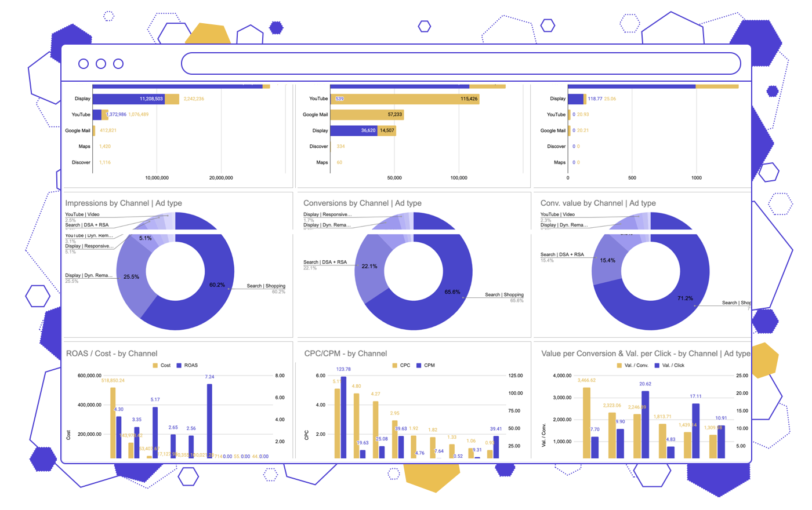Screen dimensions: 812x510
Task: Click the leftmost circle button in browser header
Action: [84, 64]
